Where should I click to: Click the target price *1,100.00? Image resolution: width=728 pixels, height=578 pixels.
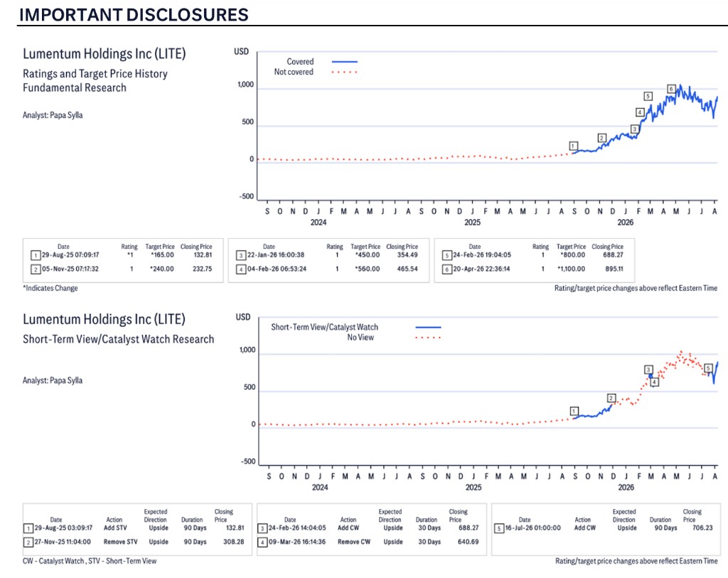pyautogui.click(x=572, y=269)
